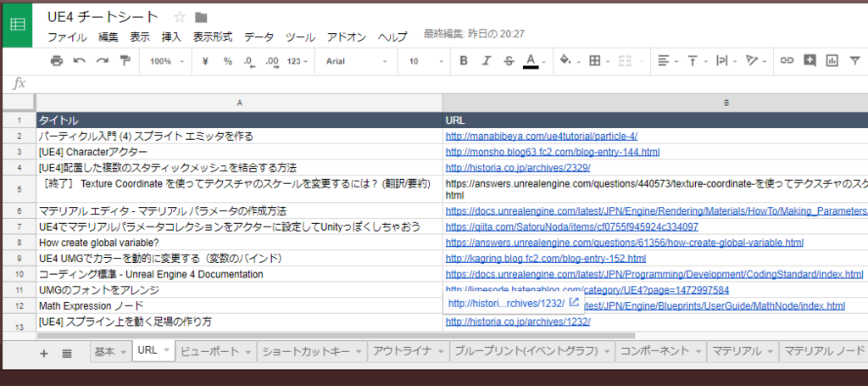Open the 表示 menu

(x=140, y=37)
